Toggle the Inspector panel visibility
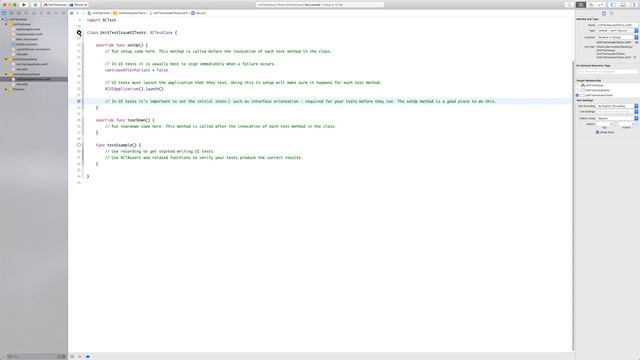640x360 pixels. pos(632,4)
